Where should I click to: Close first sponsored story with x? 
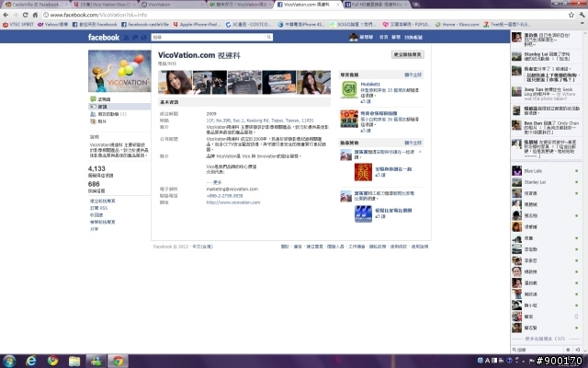point(420,152)
